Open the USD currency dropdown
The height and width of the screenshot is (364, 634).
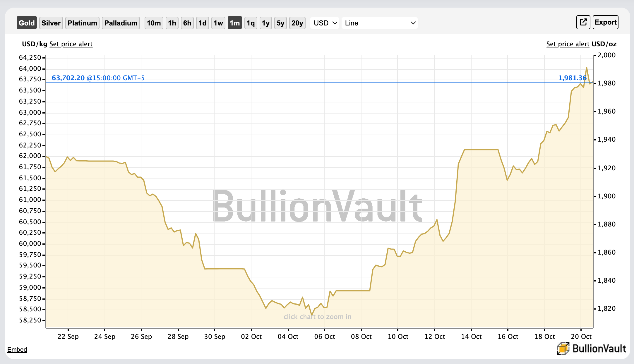click(x=325, y=23)
